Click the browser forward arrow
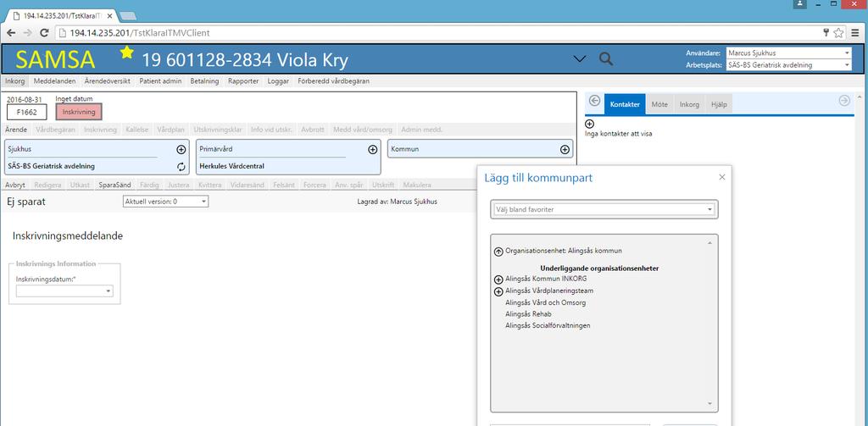 [27, 33]
